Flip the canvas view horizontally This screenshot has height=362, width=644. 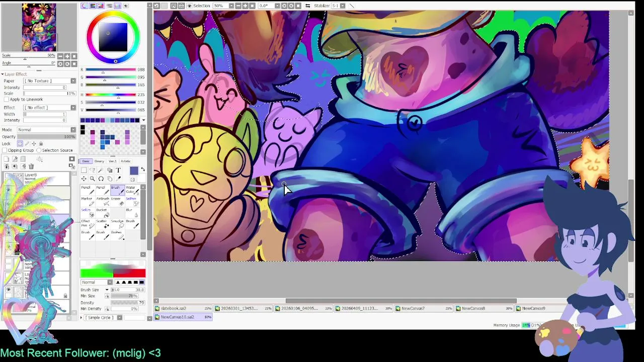(x=307, y=6)
